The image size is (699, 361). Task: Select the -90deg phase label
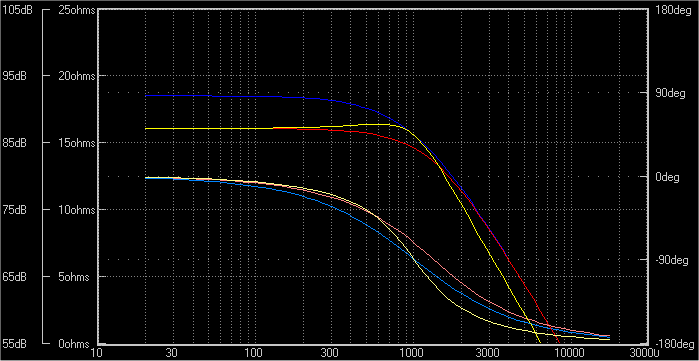pos(672,260)
